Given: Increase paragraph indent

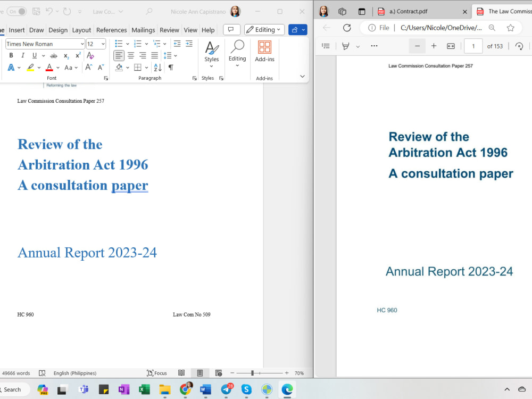Looking at the screenshot, I should coord(189,44).
